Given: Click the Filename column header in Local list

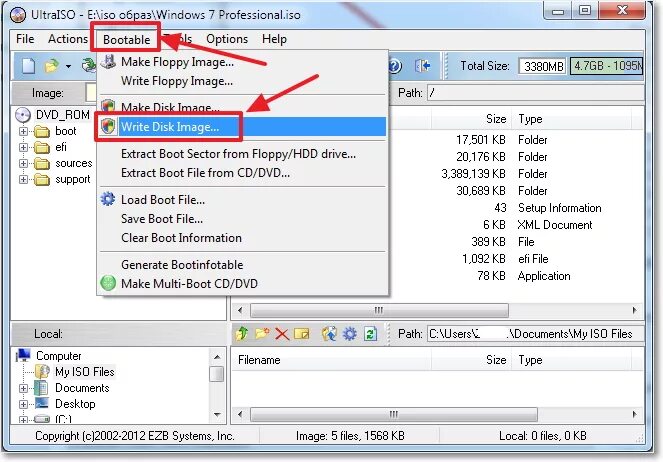Looking at the screenshot, I should click(332, 360).
